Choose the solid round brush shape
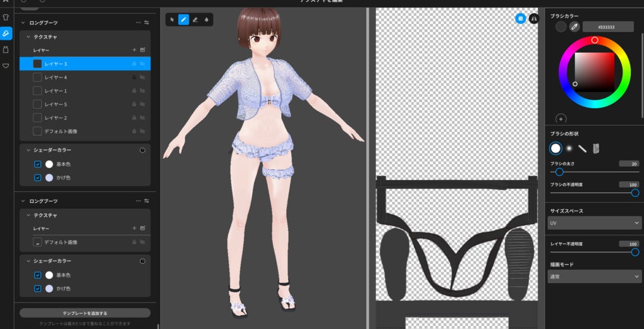 coord(556,148)
